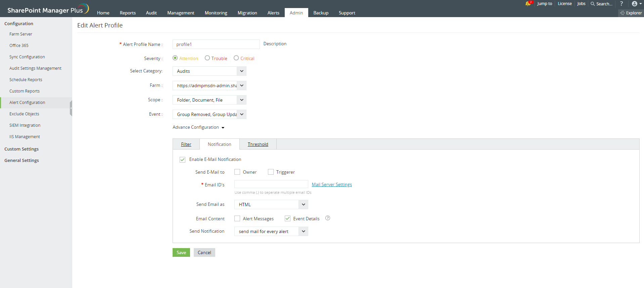Screen dimensions: 644x288
Task: Click the Event Details help icon
Action: click(x=328, y=218)
